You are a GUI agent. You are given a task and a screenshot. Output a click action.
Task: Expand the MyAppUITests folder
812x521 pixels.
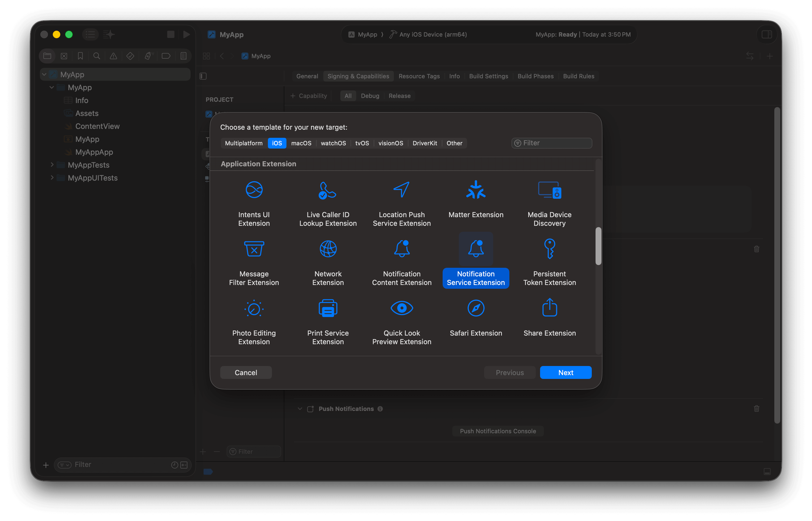(x=52, y=178)
